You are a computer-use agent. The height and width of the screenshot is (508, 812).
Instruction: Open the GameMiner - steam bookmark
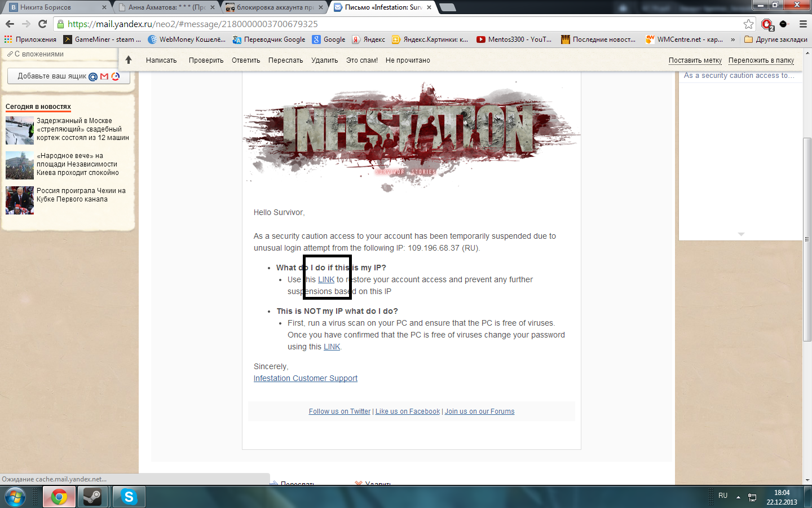pyautogui.click(x=102, y=40)
